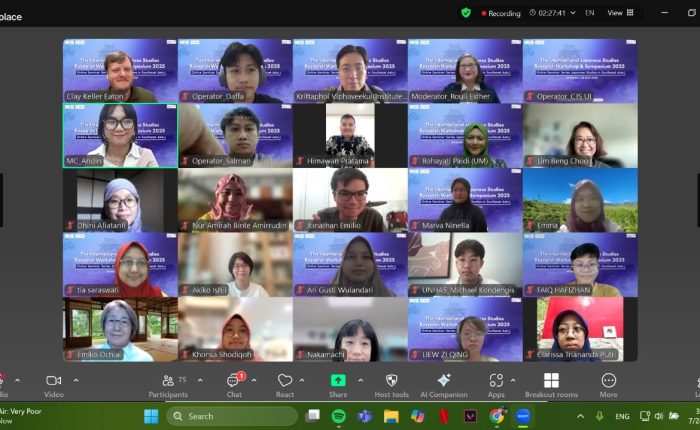The width and height of the screenshot is (700, 430).
Task: Expand the Participants options arrow
Action: click(200, 380)
